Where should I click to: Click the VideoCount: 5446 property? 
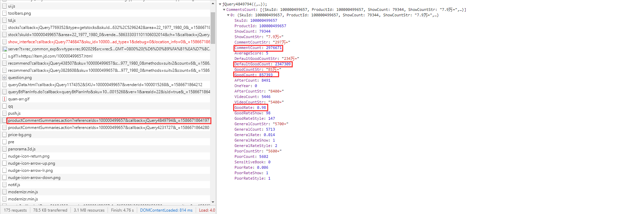252,97
